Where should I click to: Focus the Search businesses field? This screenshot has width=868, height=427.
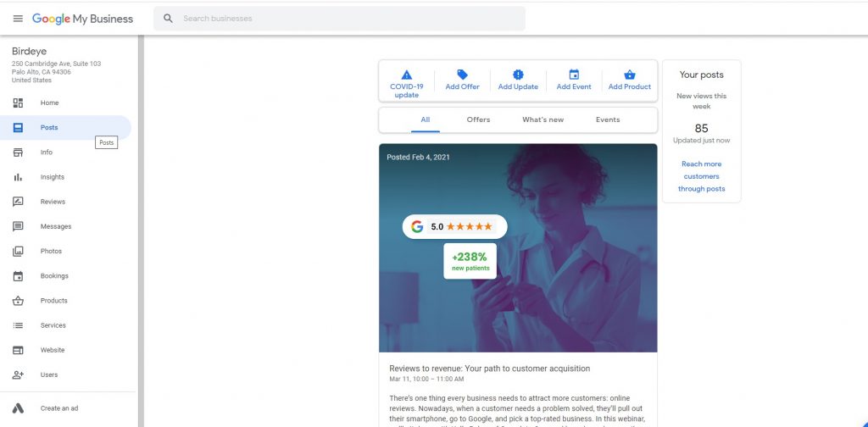[x=339, y=19]
